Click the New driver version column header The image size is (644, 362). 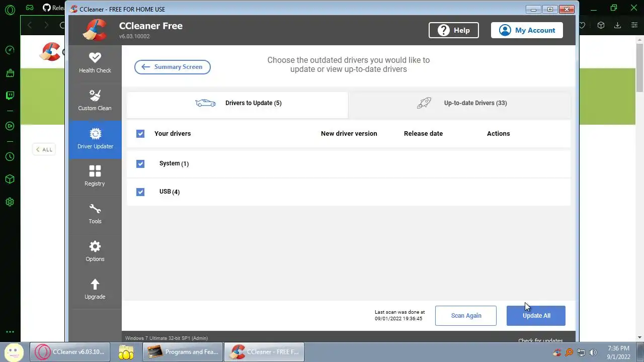349,134
